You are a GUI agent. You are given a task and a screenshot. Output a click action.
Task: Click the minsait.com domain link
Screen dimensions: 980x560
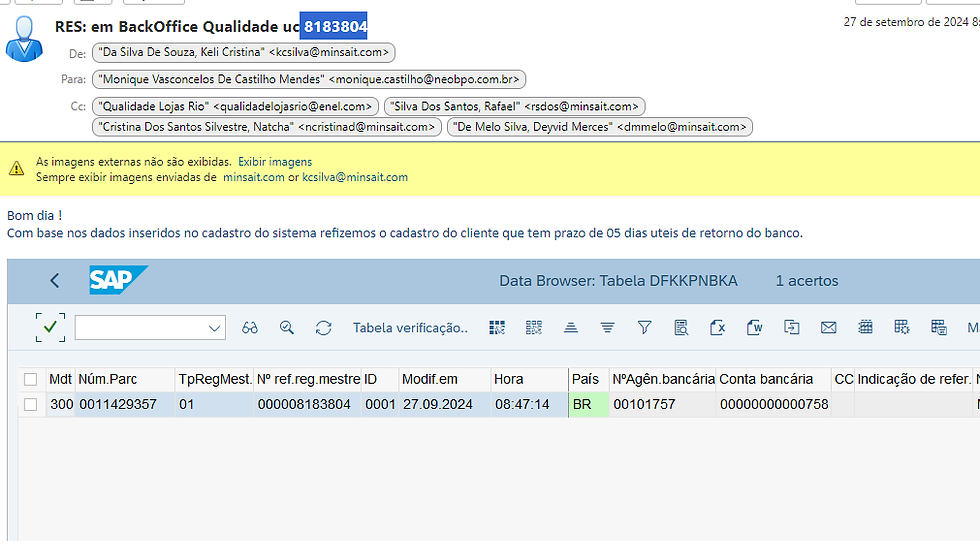click(x=254, y=178)
